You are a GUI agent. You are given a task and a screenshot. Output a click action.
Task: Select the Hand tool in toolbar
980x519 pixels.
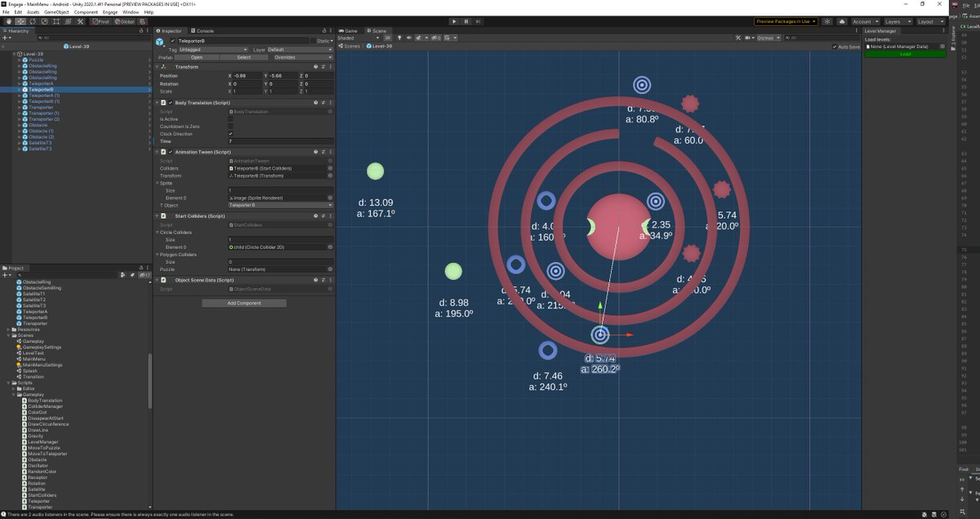(x=9, y=21)
